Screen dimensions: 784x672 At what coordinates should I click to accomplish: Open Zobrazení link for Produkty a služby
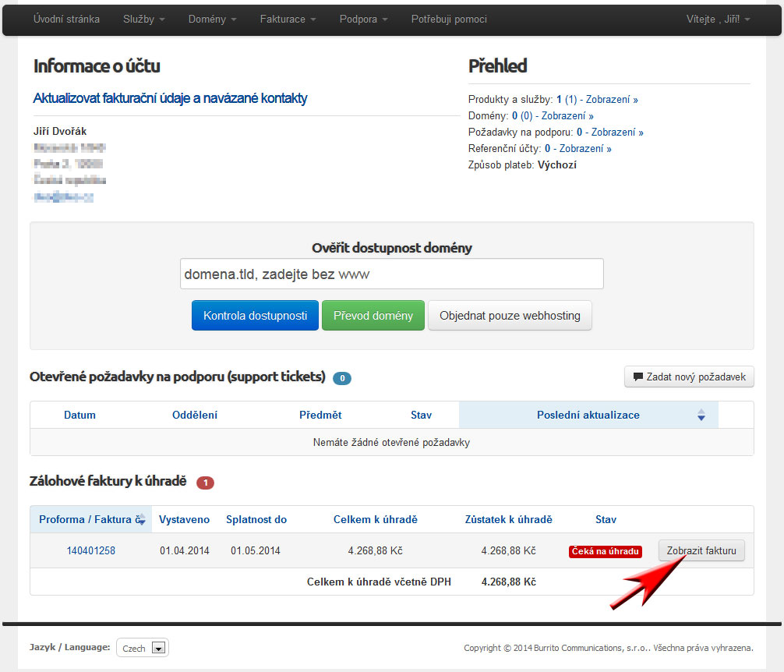tap(612, 100)
